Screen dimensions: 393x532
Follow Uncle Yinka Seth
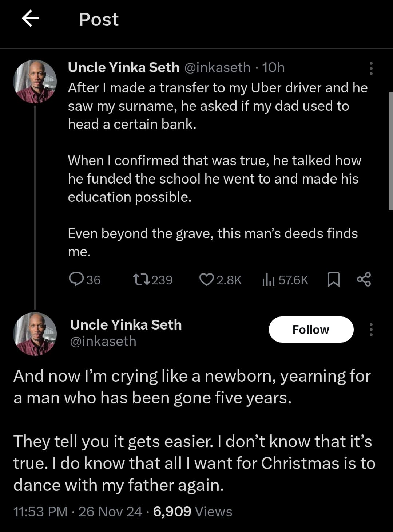tap(311, 330)
